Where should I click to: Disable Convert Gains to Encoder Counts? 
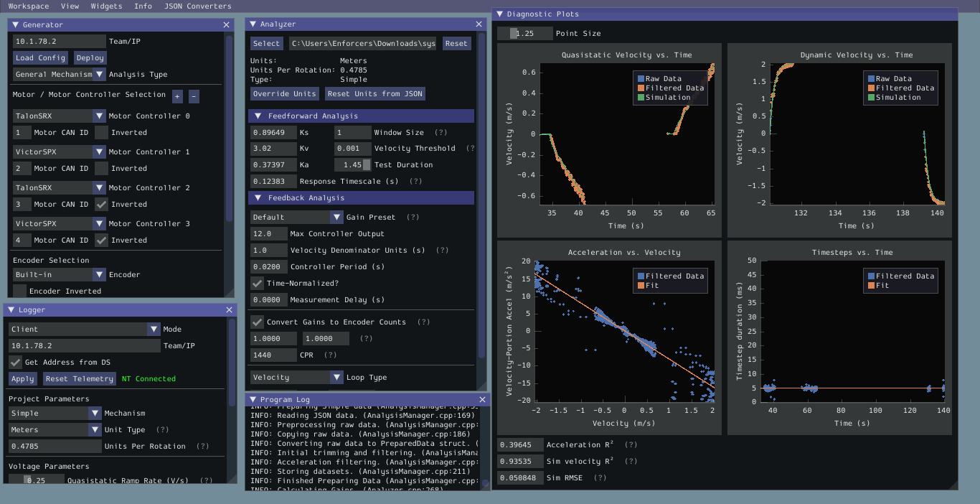click(257, 322)
